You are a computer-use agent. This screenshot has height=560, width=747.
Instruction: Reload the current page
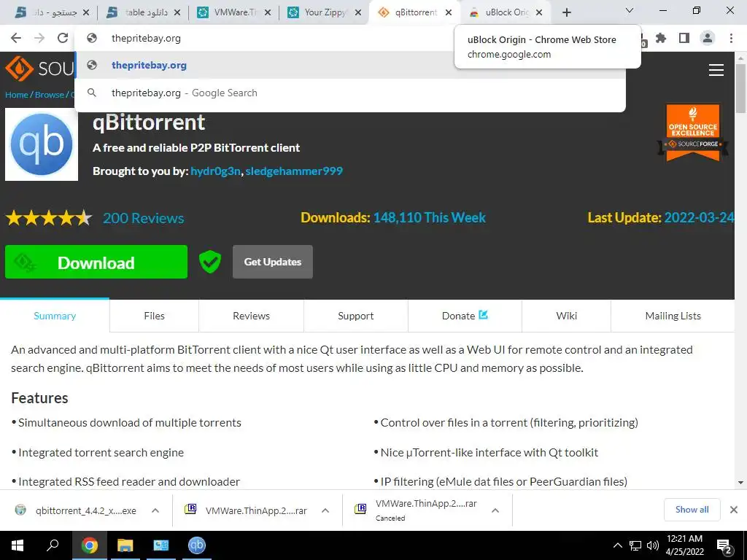(x=63, y=38)
